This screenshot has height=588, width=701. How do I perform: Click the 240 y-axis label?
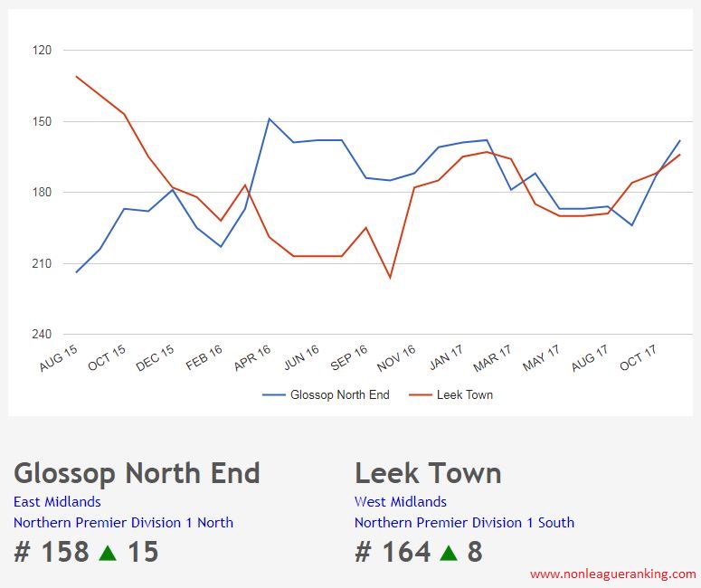coord(42,334)
